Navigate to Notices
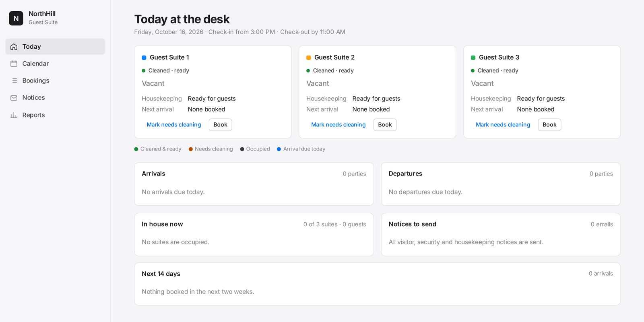This screenshot has width=644, height=322. point(55,98)
